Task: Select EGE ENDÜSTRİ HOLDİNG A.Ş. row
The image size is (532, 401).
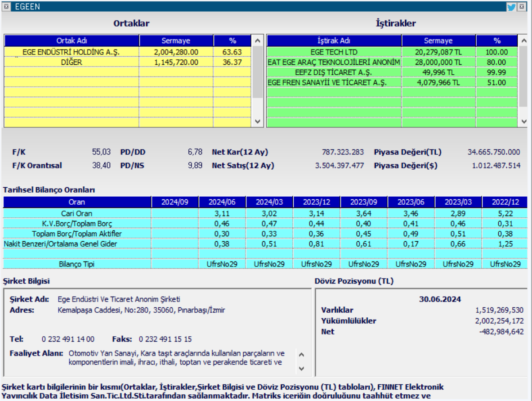Action: 128,52
